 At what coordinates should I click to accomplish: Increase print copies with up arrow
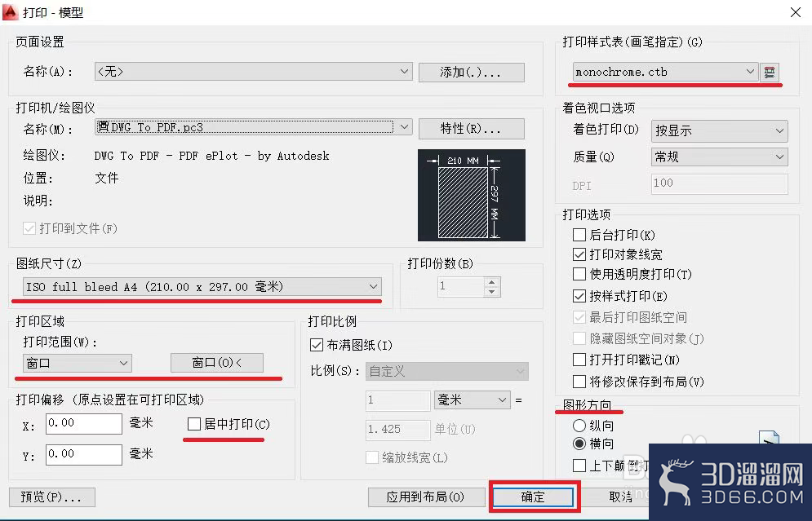pos(492,282)
